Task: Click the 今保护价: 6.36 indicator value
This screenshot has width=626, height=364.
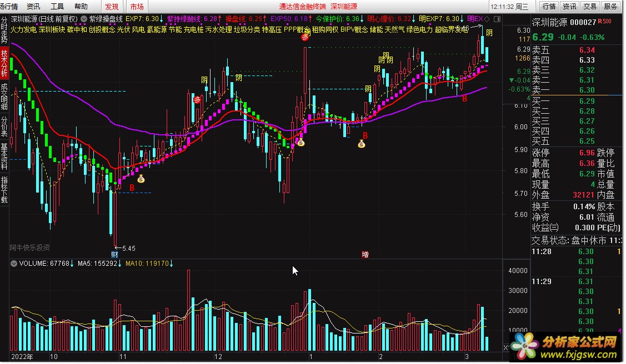Action: [x=340, y=19]
